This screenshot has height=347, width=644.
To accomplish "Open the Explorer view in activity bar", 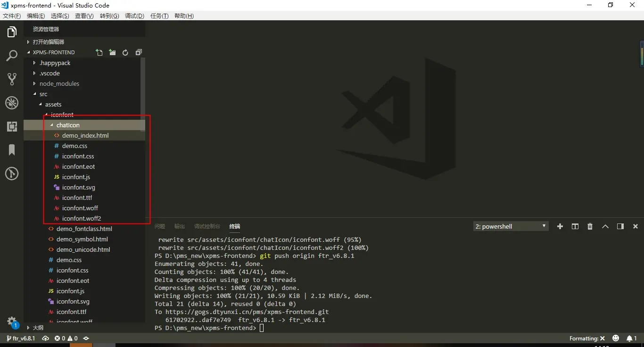I will point(12,32).
